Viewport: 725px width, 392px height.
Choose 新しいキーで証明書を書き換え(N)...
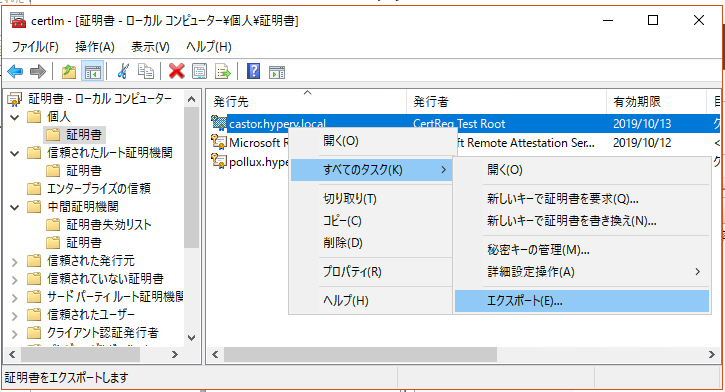coord(582,220)
